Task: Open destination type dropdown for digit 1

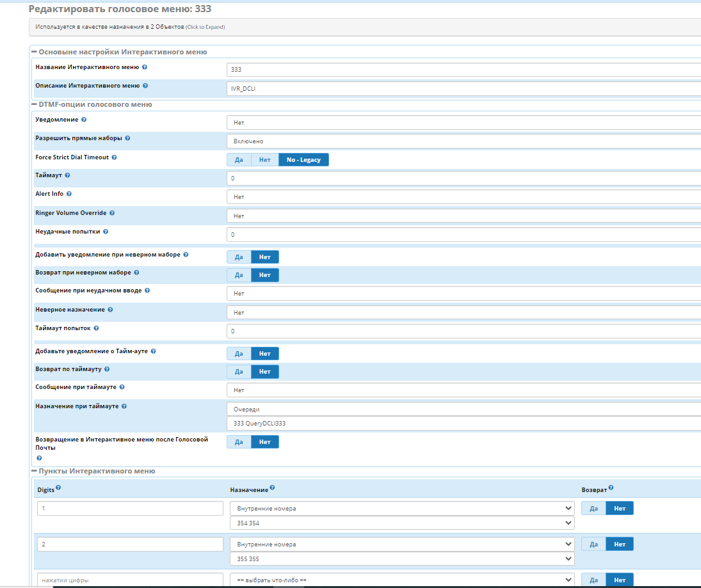Action: click(402, 509)
